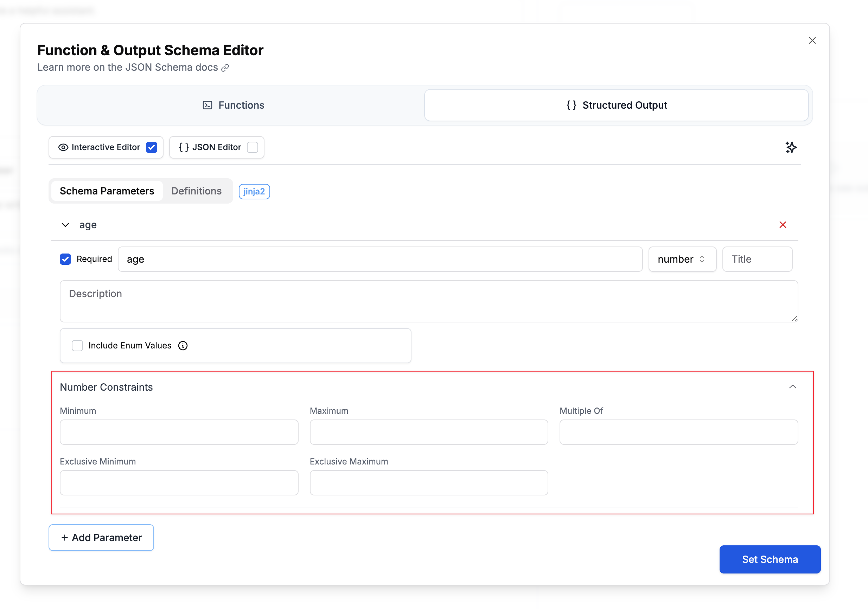This screenshot has width=868, height=609.
Task: Click the Add Parameter button
Action: [101, 537]
